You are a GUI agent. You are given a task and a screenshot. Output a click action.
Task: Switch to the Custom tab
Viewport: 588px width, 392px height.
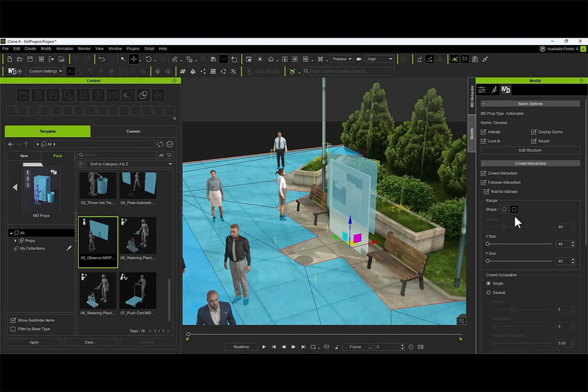point(133,131)
